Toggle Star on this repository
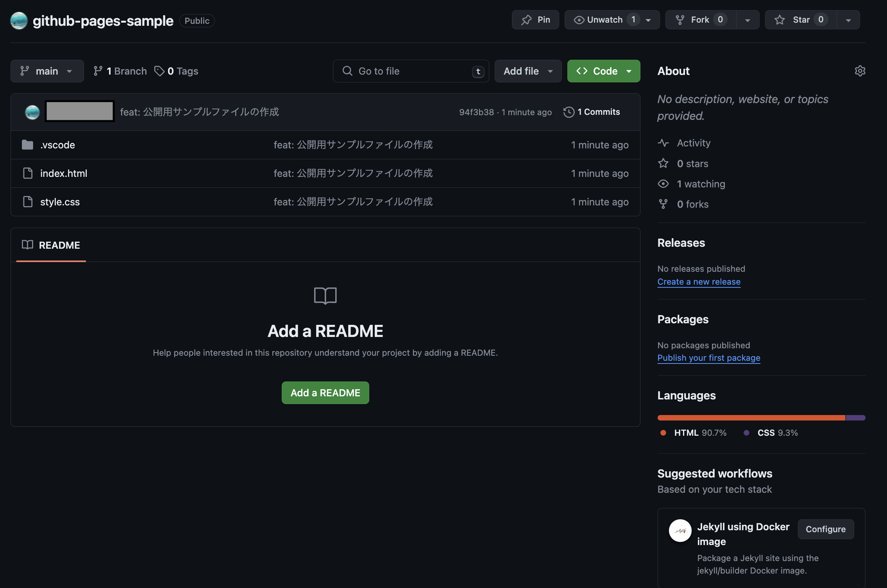 coord(800,20)
